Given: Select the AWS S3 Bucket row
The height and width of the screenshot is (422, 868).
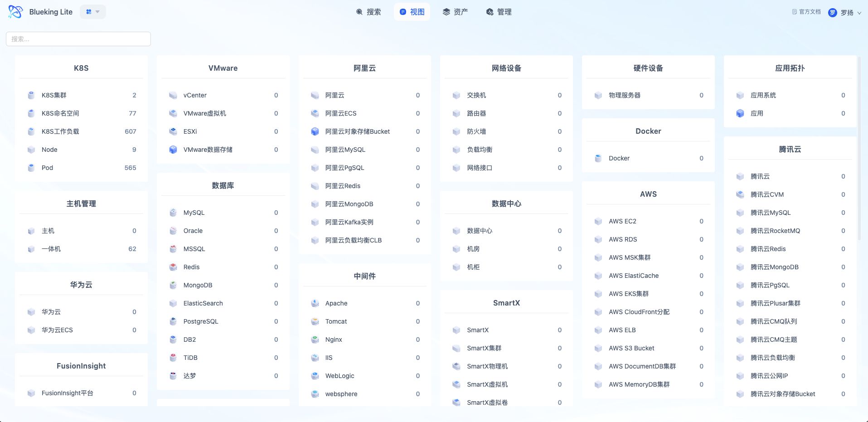Looking at the screenshot, I should [649, 348].
